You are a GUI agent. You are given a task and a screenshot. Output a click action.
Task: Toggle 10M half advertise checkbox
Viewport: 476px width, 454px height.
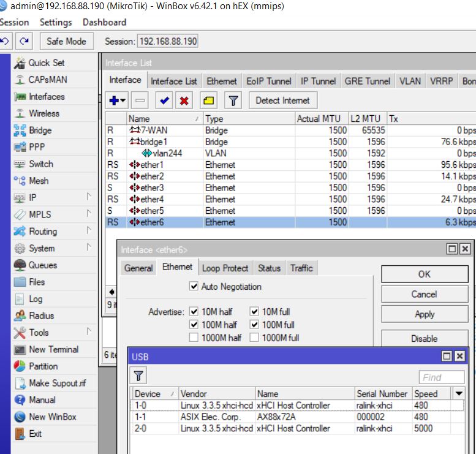[x=194, y=311]
